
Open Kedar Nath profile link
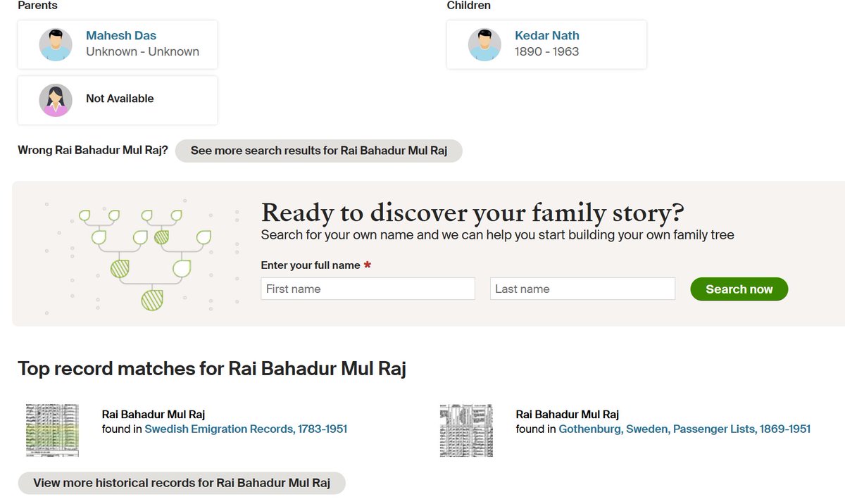(546, 35)
